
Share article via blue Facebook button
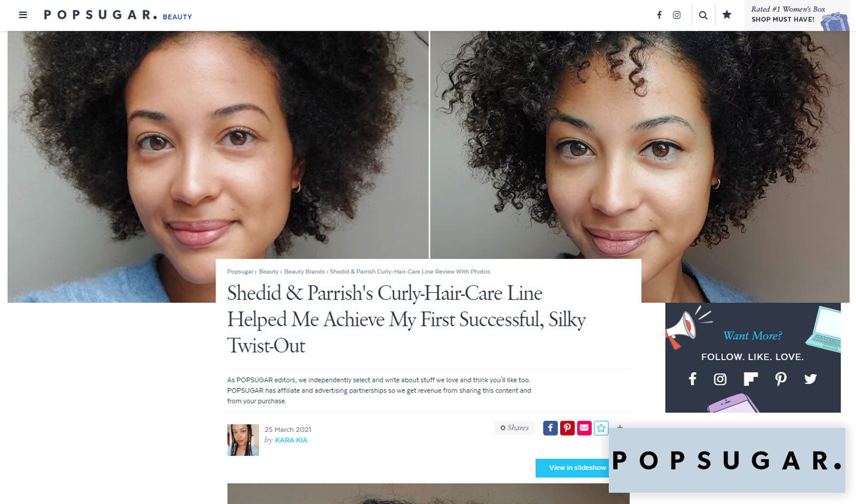click(550, 428)
